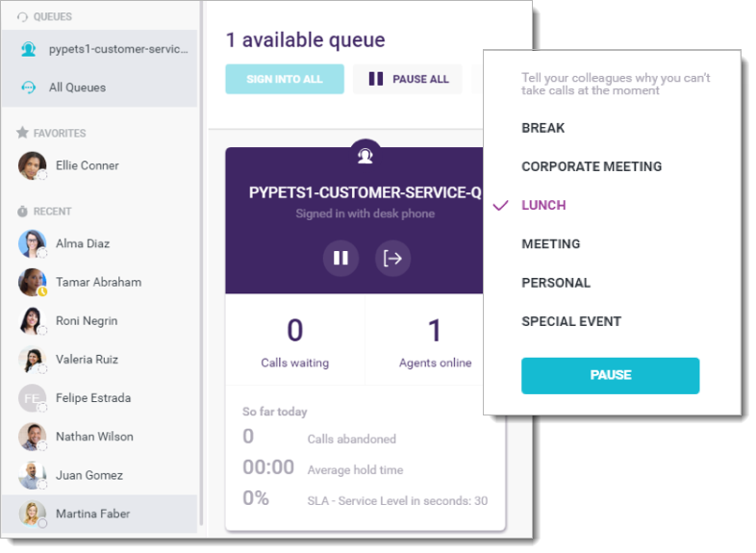The image size is (756, 553).
Task: Open Martina Faber in recent contacts
Action: (93, 514)
